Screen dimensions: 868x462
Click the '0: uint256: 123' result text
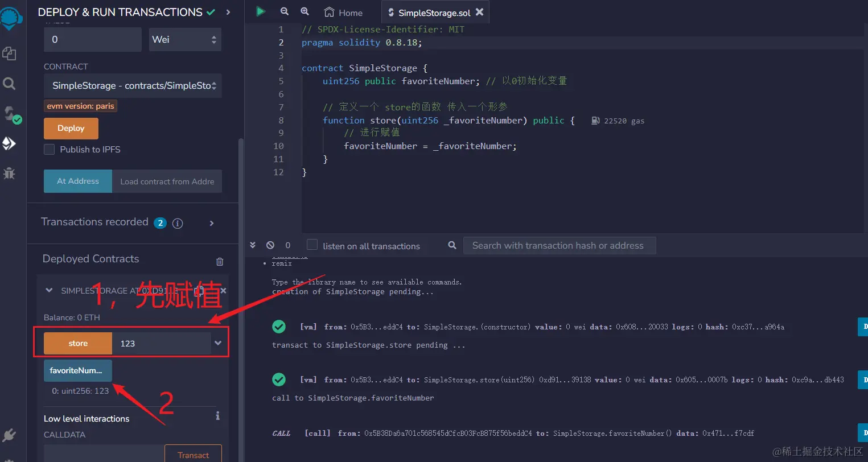coord(80,391)
